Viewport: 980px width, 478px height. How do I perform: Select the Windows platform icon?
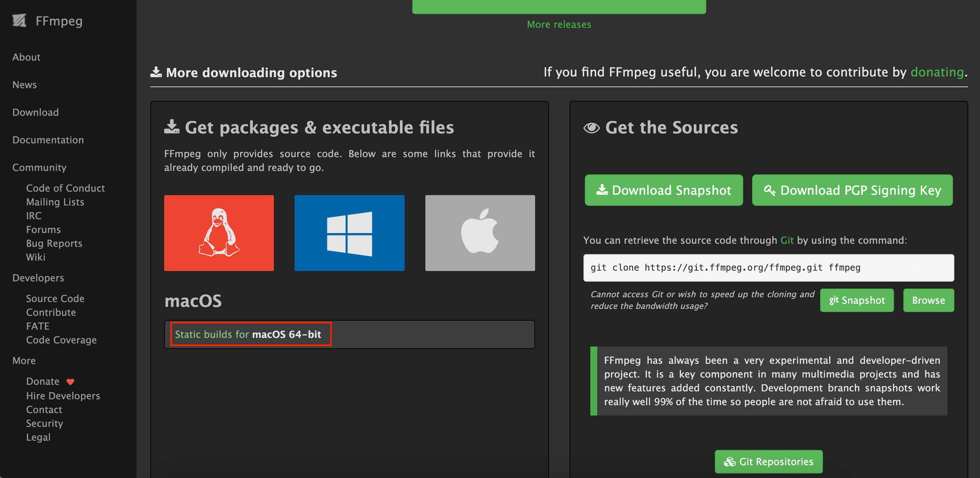[x=349, y=233]
